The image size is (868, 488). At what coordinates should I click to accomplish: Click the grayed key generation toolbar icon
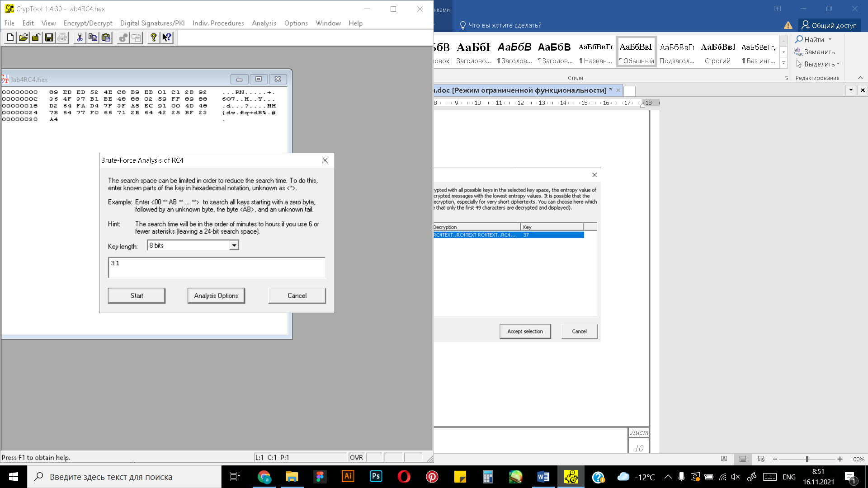(x=123, y=38)
